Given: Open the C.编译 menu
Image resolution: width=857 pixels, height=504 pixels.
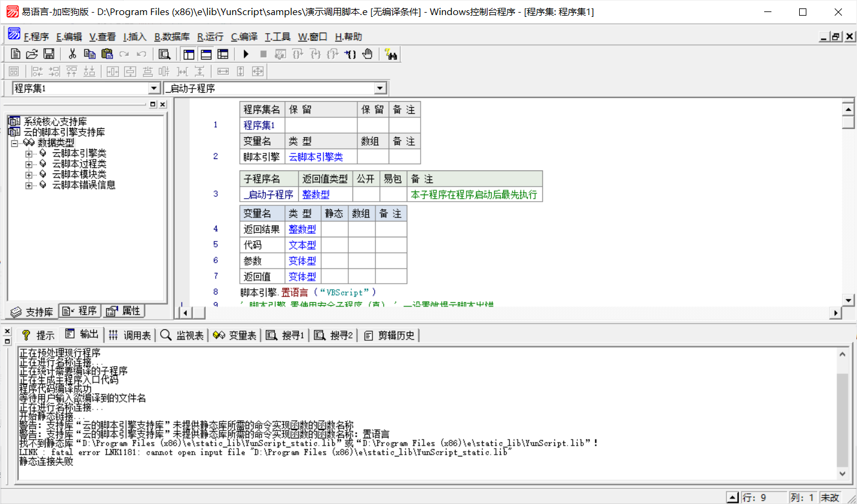Looking at the screenshot, I should click(244, 37).
